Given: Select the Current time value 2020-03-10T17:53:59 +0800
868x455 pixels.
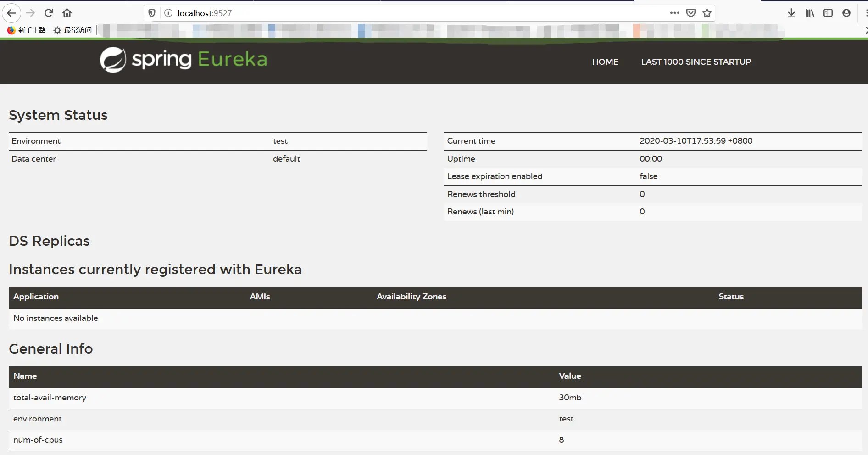Looking at the screenshot, I should point(696,141).
